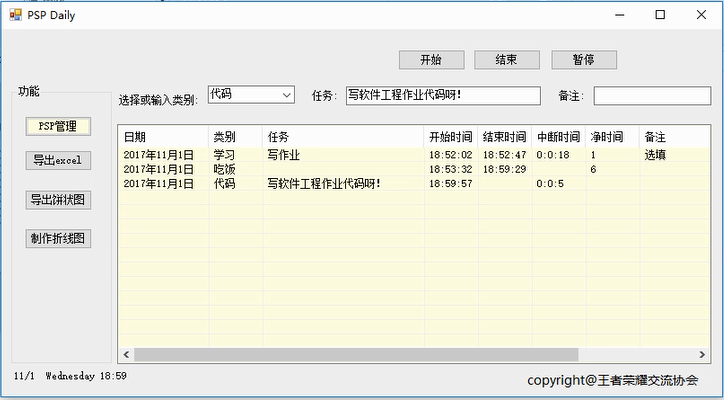The height and width of the screenshot is (400, 724).
Task: Click the date and time status text
Action: 70,376
